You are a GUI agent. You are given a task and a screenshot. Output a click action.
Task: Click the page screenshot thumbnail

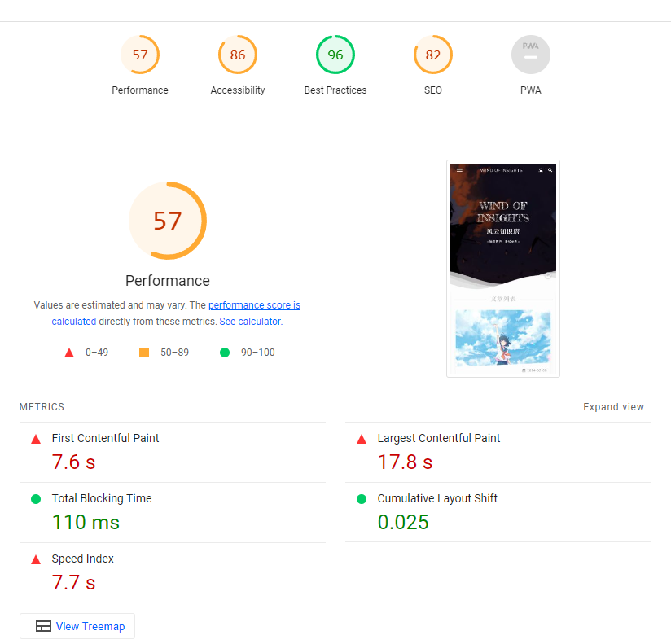503,269
